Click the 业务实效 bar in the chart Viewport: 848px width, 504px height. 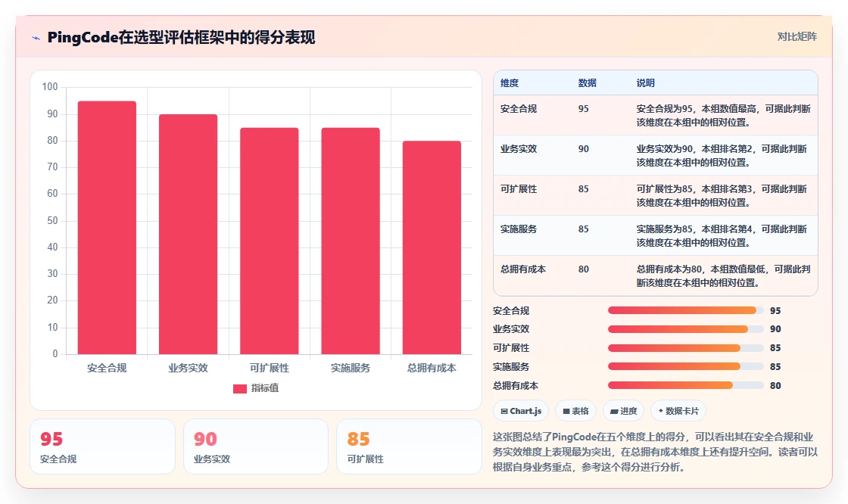(189, 234)
